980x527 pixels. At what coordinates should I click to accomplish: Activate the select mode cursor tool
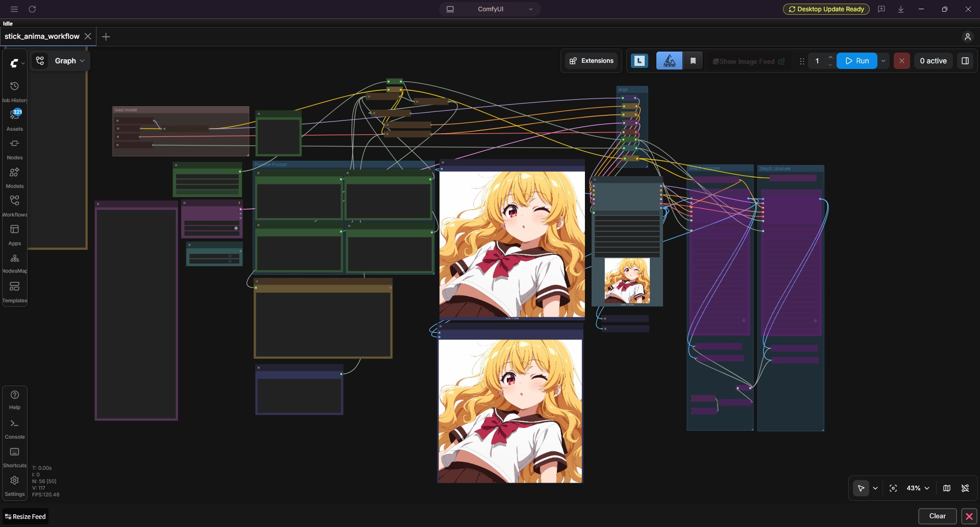861,488
